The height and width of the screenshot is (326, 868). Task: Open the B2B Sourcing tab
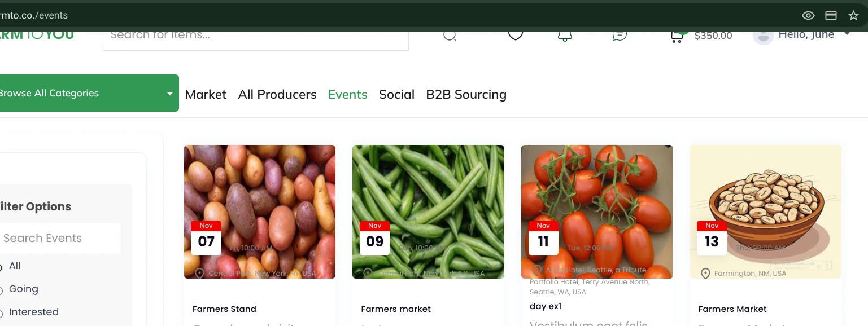(466, 94)
